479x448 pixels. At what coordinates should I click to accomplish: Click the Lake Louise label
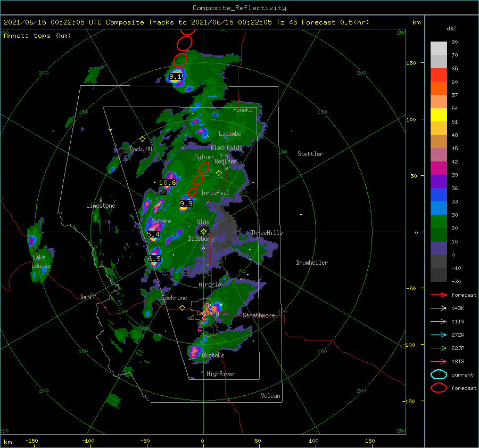pyautogui.click(x=41, y=262)
